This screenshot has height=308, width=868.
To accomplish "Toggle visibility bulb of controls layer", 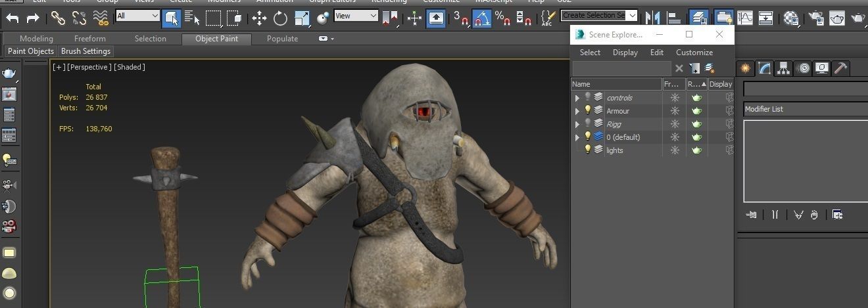I will pos(588,97).
